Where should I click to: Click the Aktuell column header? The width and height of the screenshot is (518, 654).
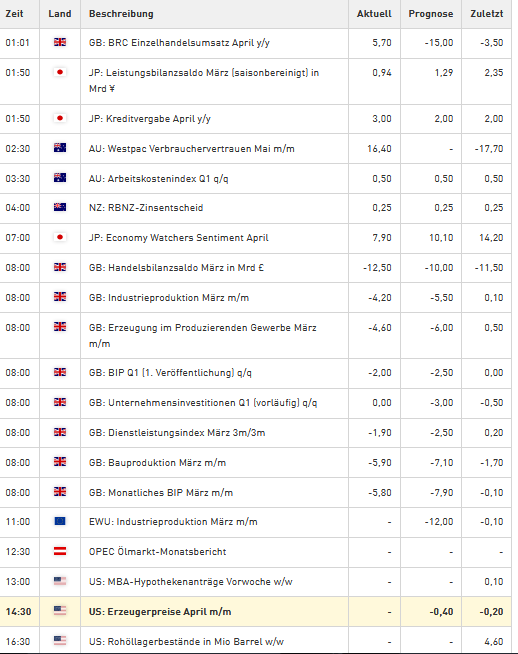[x=374, y=14]
